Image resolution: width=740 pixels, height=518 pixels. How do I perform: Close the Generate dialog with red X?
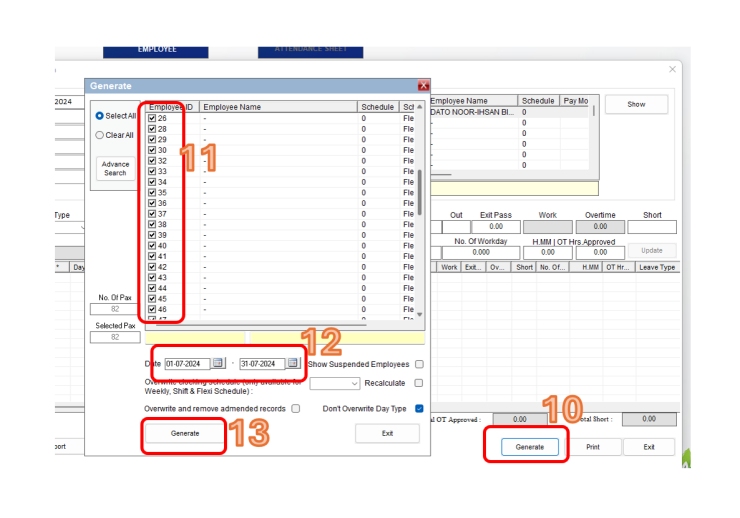pyautogui.click(x=423, y=87)
